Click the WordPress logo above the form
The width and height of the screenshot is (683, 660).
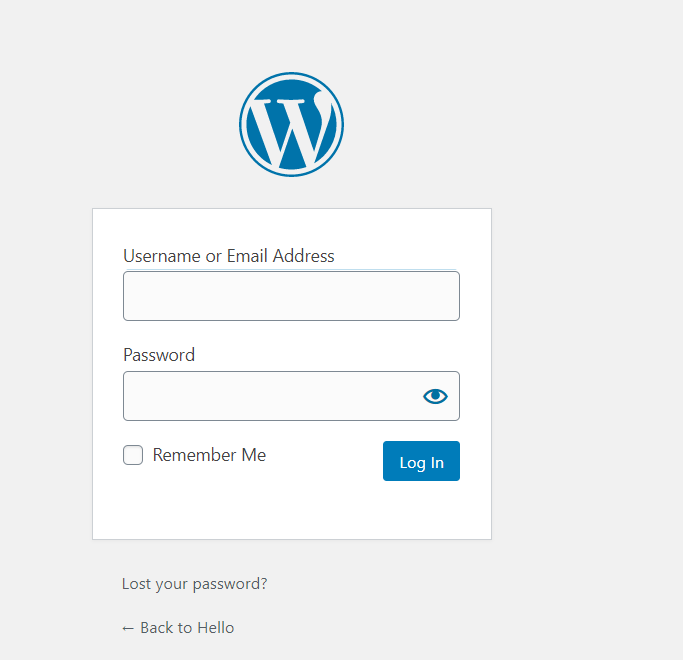pos(291,124)
